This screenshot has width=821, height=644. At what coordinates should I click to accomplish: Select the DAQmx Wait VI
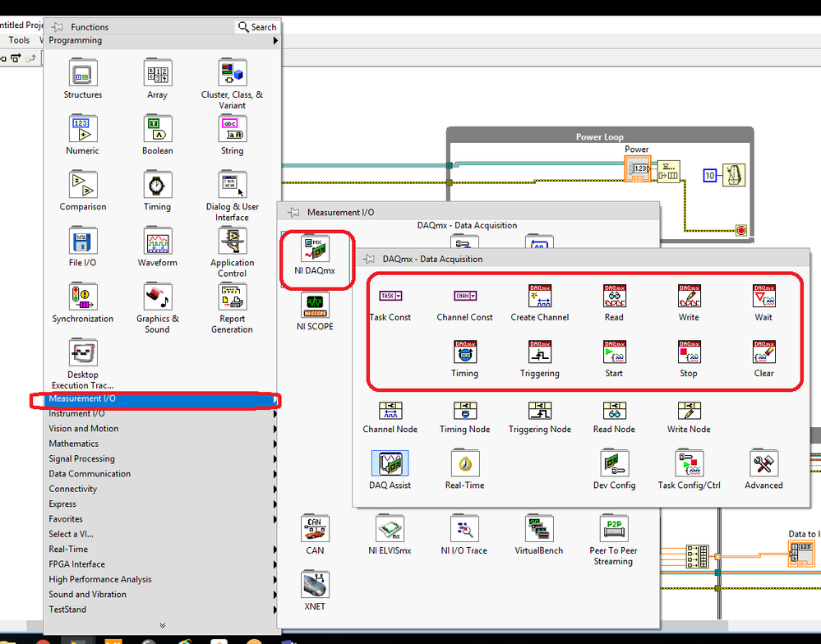[x=764, y=297]
